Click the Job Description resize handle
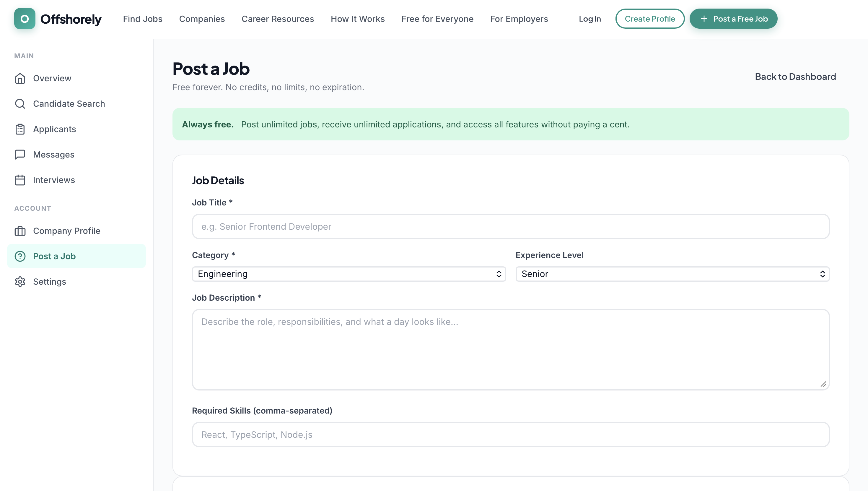 (x=823, y=384)
